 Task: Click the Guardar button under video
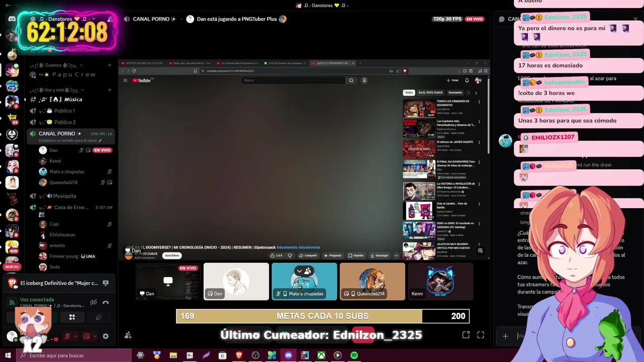pos(356,255)
